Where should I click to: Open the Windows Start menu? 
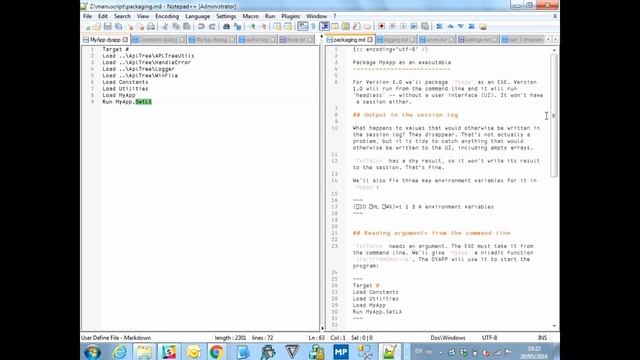pos(92,352)
